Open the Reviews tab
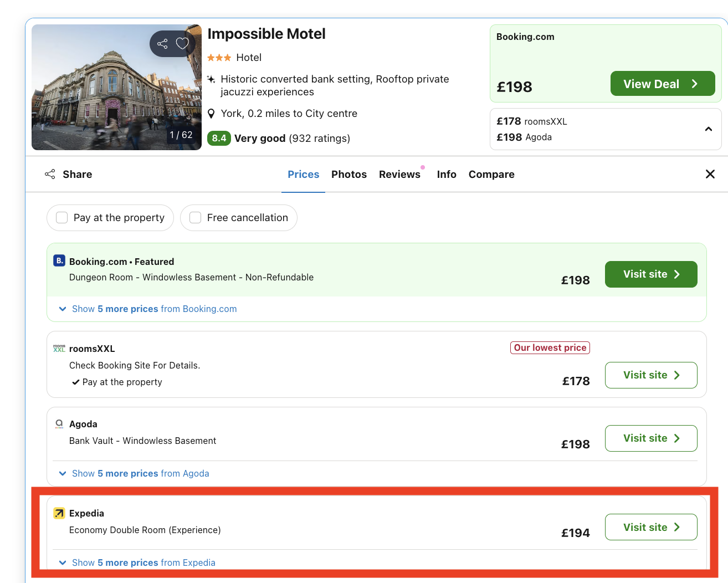The height and width of the screenshot is (583, 728). click(x=399, y=174)
